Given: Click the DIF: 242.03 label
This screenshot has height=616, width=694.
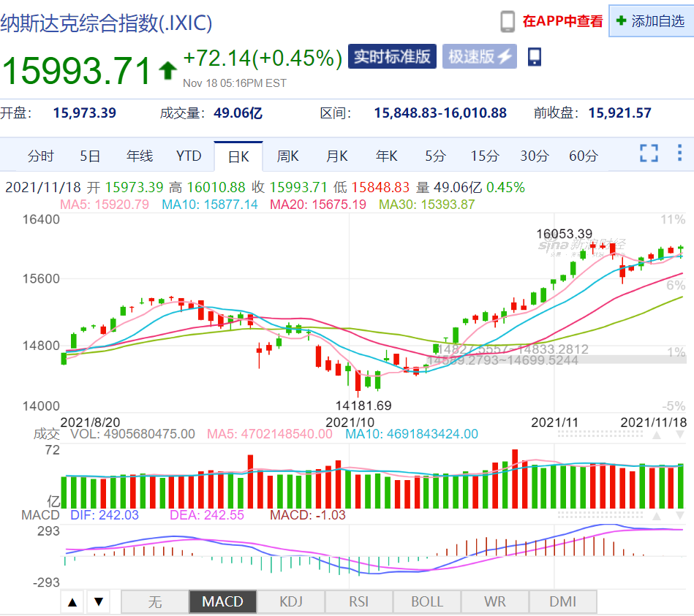Looking at the screenshot, I should tap(105, 515).
